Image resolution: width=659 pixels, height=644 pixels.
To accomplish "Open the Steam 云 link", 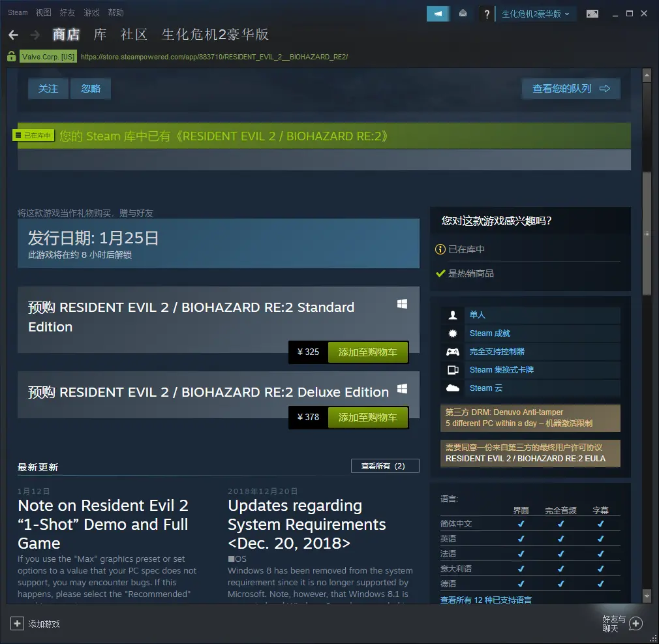I will tap(486, 388).
